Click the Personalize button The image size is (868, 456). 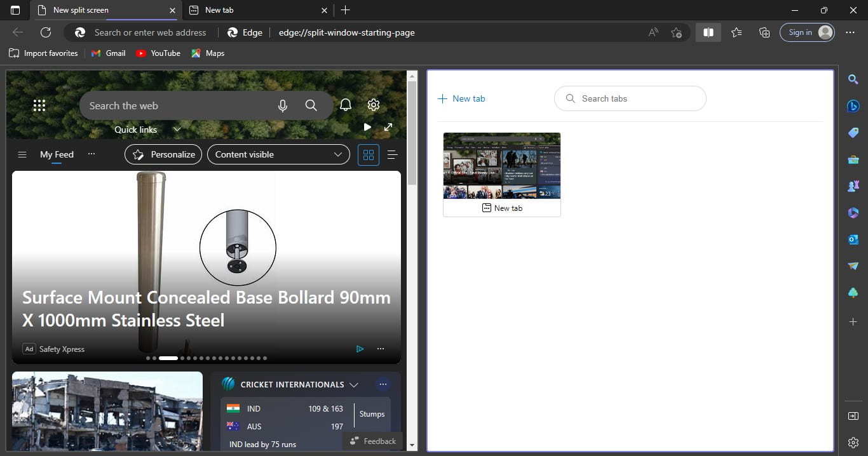point(164,154)
